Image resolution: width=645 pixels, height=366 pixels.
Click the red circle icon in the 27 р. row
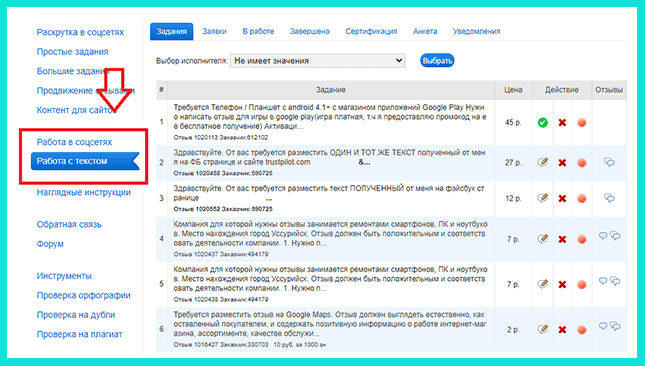582,163
